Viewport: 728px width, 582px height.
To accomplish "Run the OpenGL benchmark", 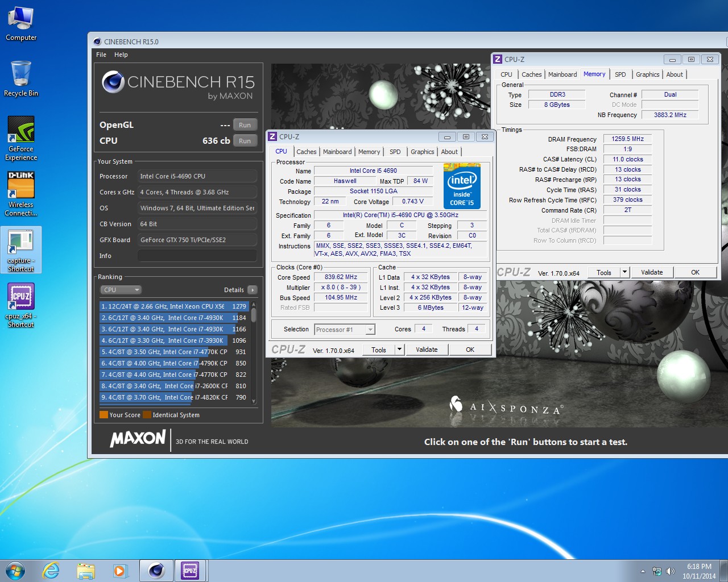I will coord(245,125).
